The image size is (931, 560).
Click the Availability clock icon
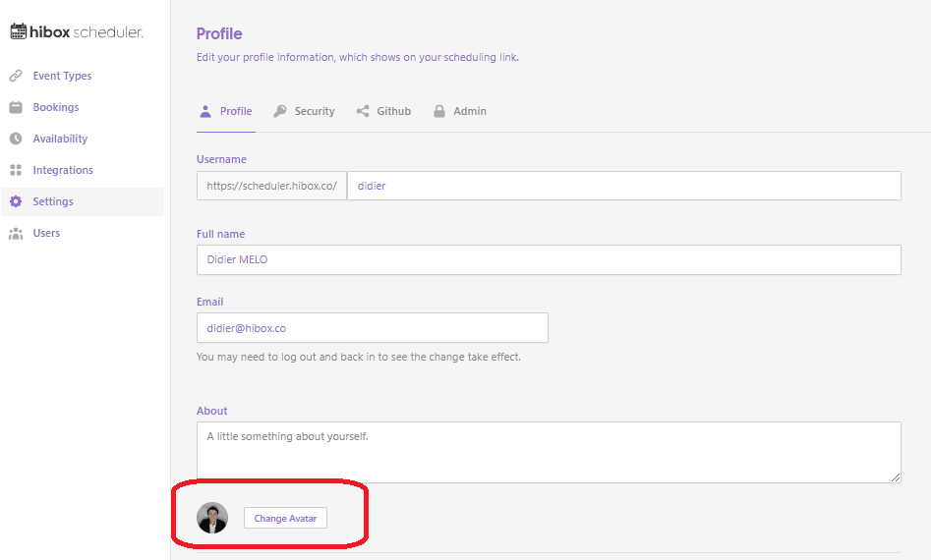(16, 139)
